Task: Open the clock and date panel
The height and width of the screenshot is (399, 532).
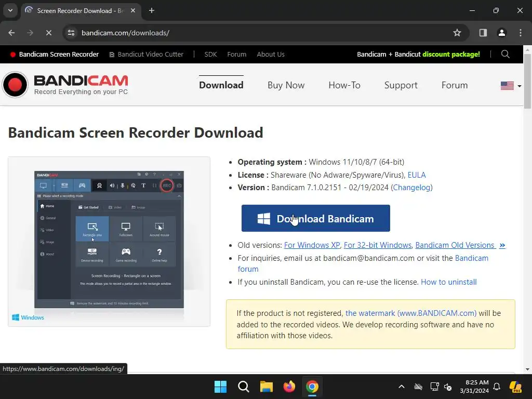Action: pyautogui.click(x=474, y=387)
